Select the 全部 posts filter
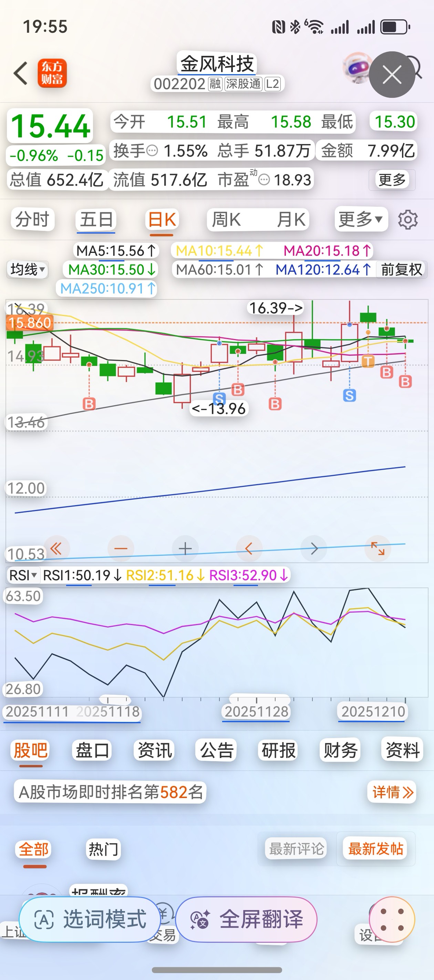The width and height of the screenshot is (434, 980). coord(34,849)
